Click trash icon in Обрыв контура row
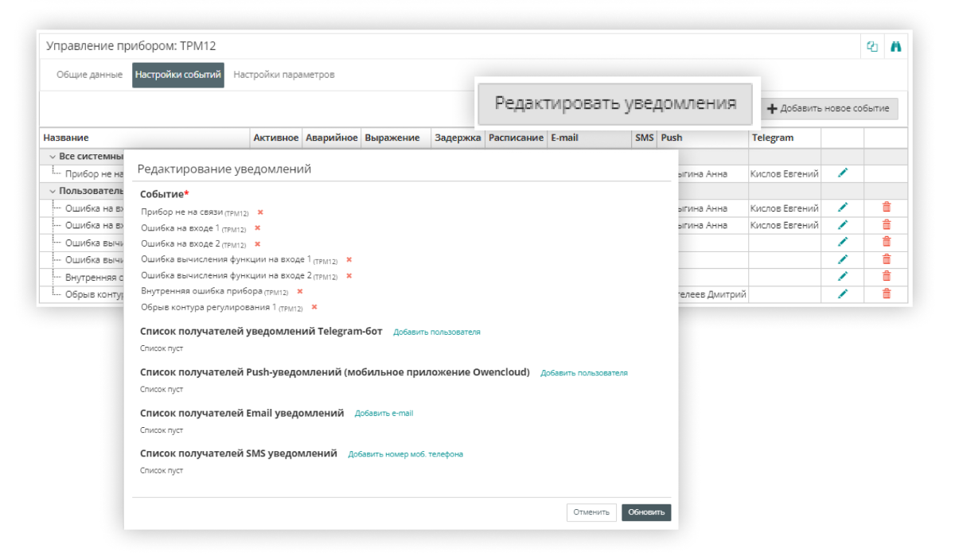 887,294
